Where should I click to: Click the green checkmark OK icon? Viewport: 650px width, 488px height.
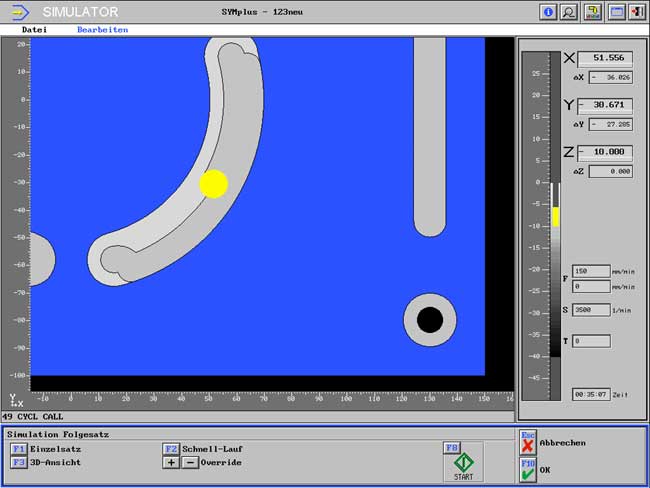point(528,471)
